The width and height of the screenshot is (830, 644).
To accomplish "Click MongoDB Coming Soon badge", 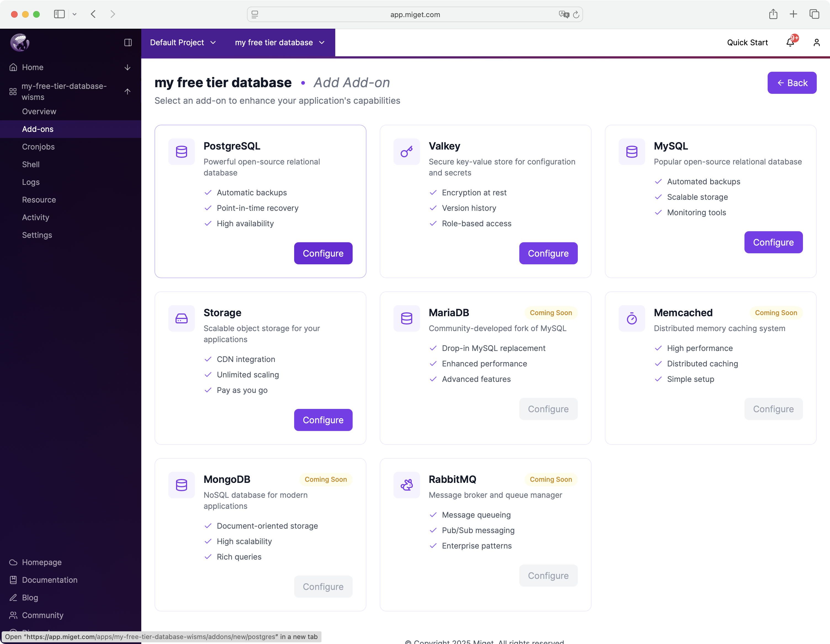I will (326, 480).
